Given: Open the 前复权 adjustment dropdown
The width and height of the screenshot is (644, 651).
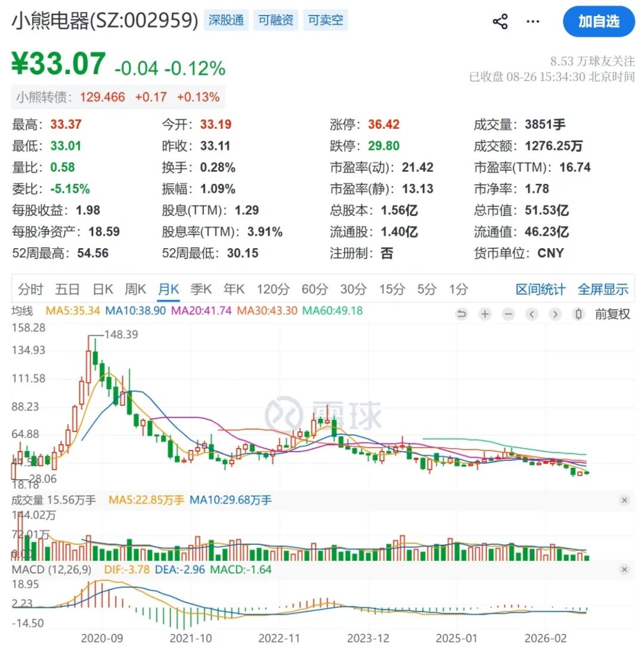Looking at the screenshot, I should (612, 314).
